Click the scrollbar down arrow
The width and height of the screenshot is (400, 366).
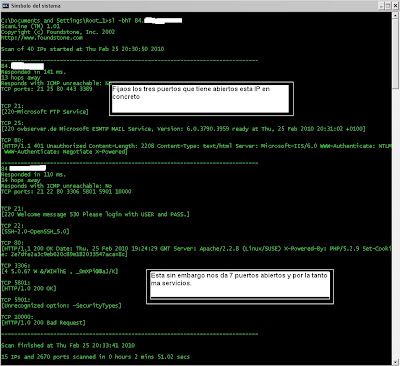tap(396, 361)
